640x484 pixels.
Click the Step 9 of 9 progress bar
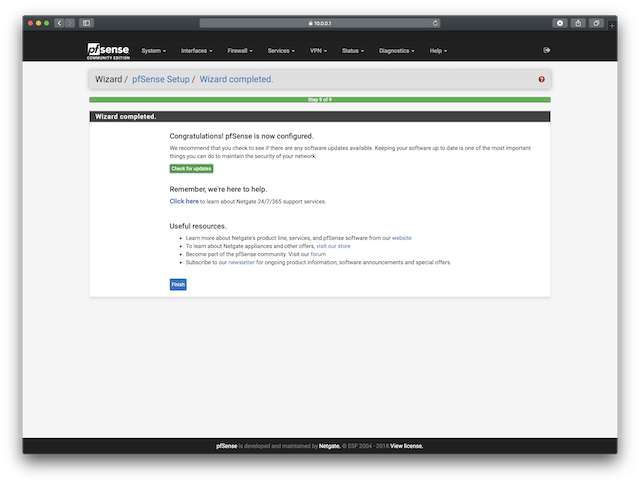[320, 100]
